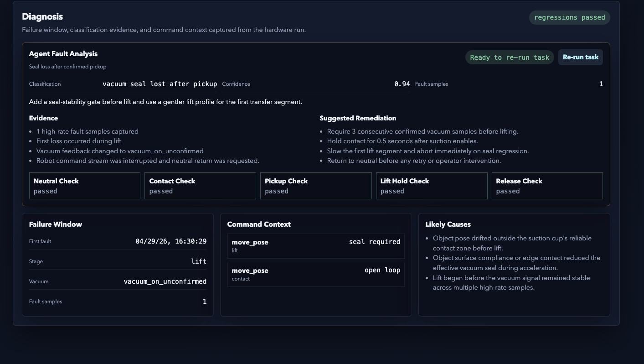Click "Seal loss after confirmed pickup" subtitle

67,67
